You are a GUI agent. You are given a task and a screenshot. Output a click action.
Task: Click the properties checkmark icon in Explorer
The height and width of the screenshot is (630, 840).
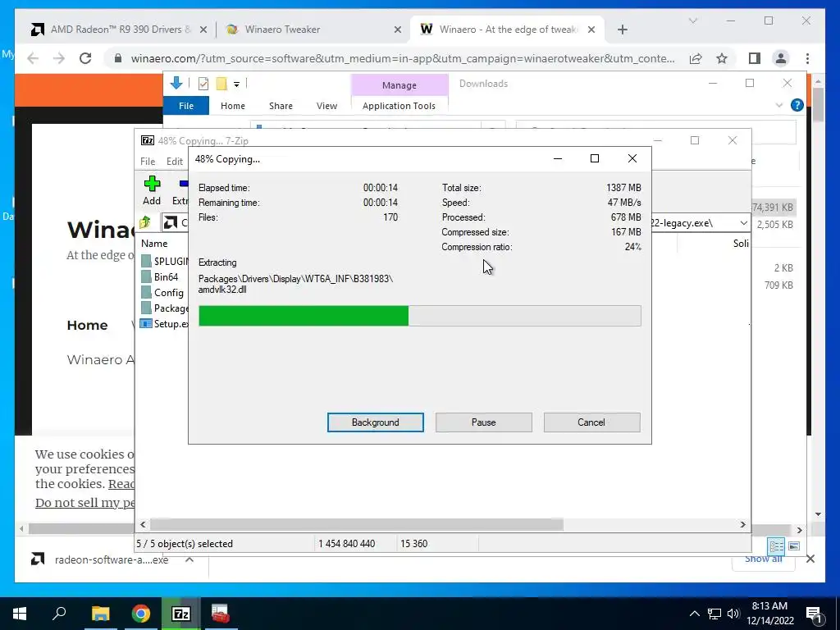203,84
